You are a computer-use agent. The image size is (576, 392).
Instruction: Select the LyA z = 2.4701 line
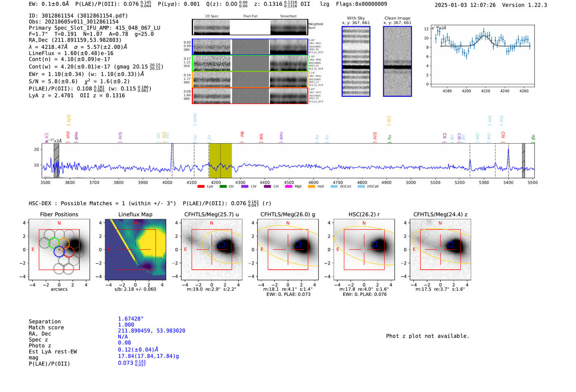point(51,95)
